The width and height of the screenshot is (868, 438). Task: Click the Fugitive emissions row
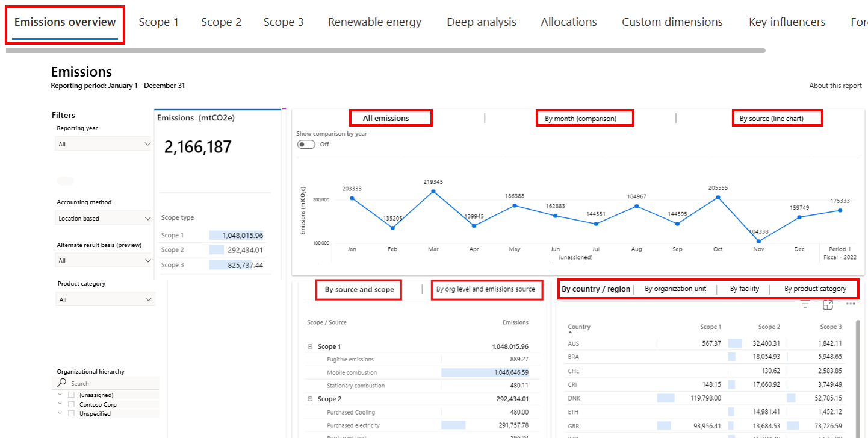[422, 359]
